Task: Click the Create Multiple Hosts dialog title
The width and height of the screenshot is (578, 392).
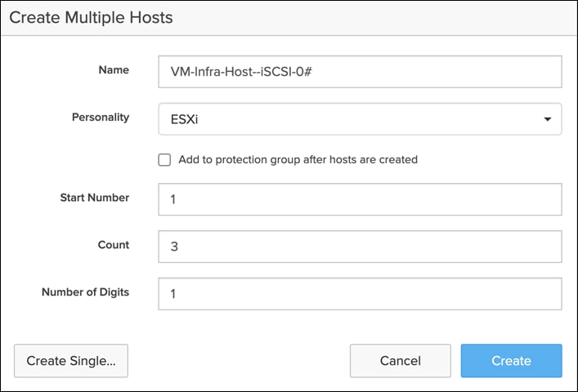Action: (91, 16)
